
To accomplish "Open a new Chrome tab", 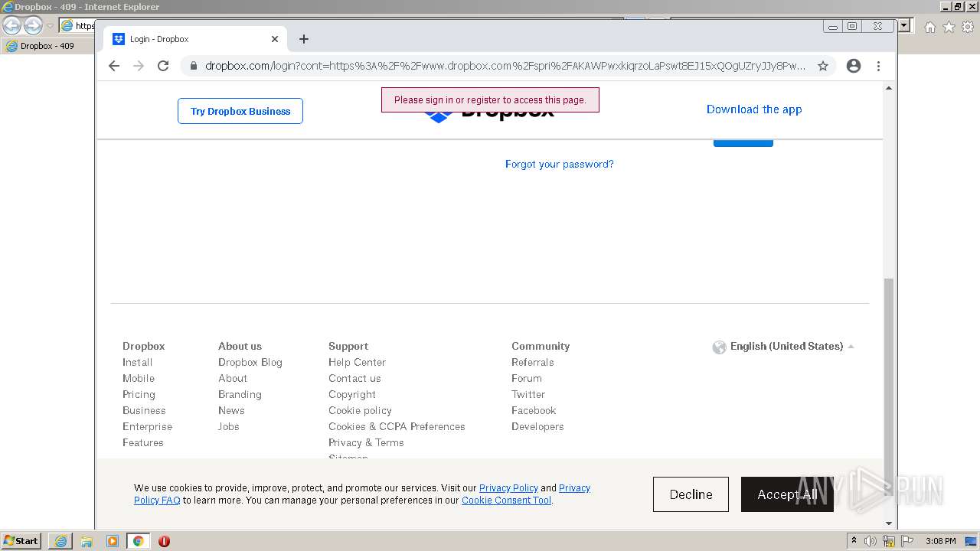I will pos(304,39).
